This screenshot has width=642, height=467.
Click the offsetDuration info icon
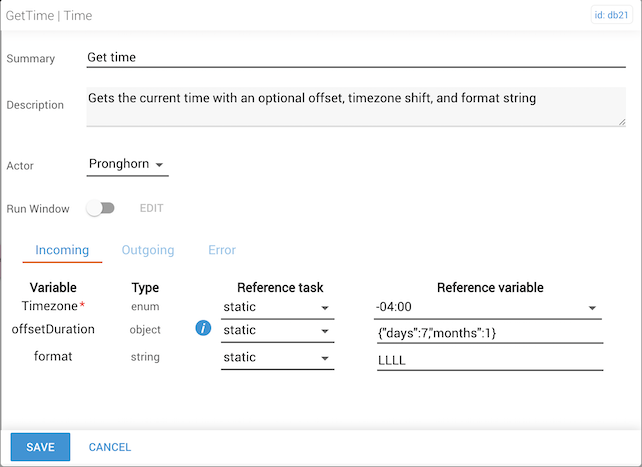click(203, 329)
